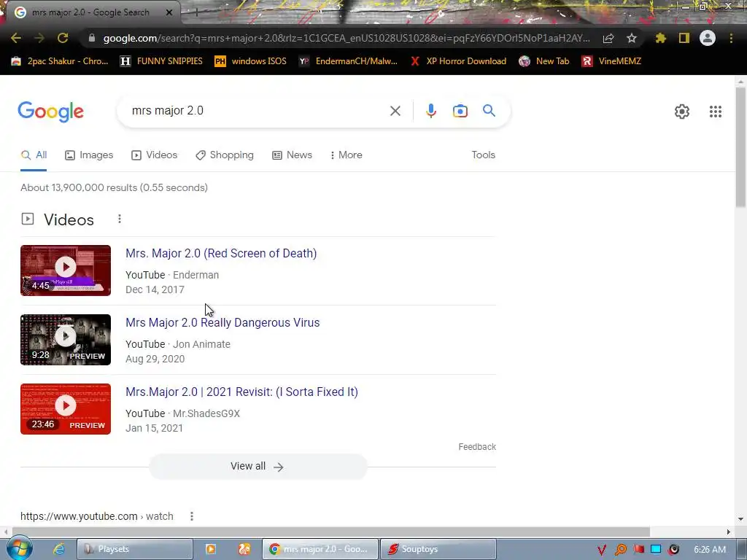The height and width of the screenshot is (560, 747).
Task: Open the media player taskbar icon
Action: click(x=211, y=549)
